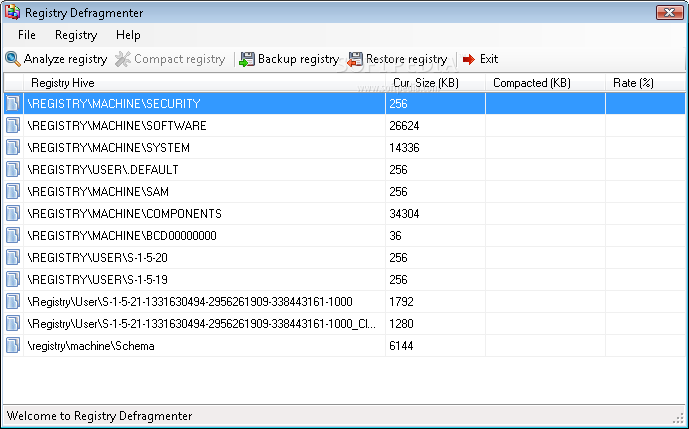
Task: Click the Restore registry label
Action: [406, 59]
